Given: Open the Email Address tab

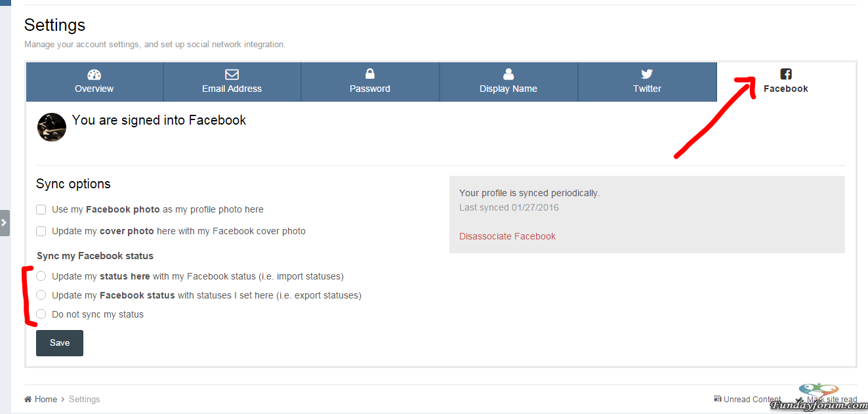Looking at the screenshot, I should click(x=232, y=82).
